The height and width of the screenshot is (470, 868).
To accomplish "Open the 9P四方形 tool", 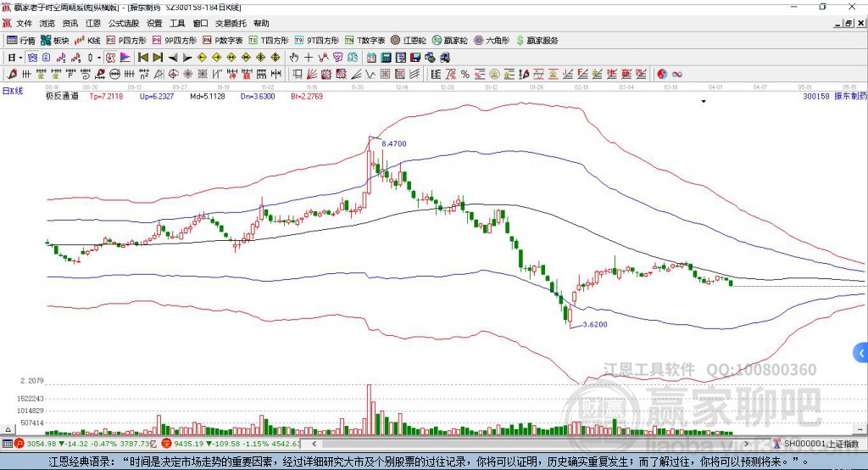I will [175, 41].
